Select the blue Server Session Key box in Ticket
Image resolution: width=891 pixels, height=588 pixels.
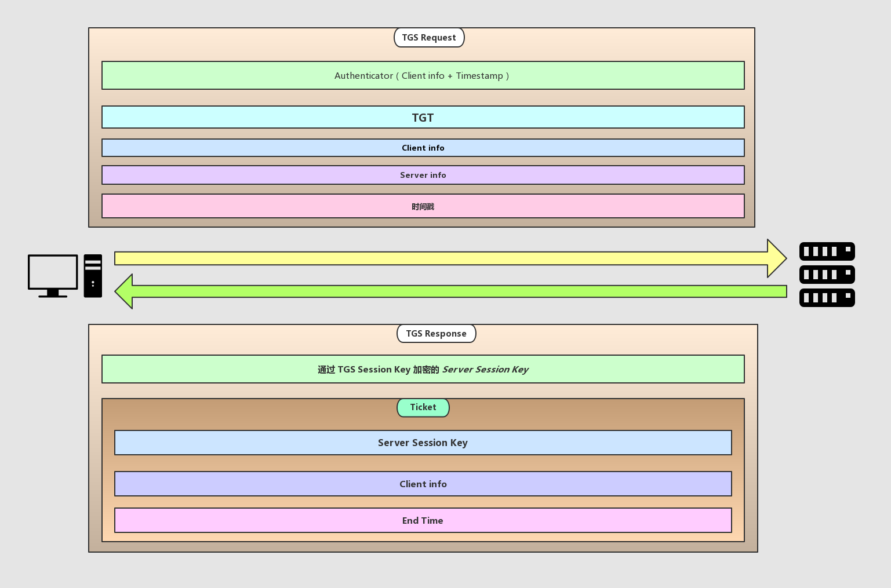pos(423,443)
